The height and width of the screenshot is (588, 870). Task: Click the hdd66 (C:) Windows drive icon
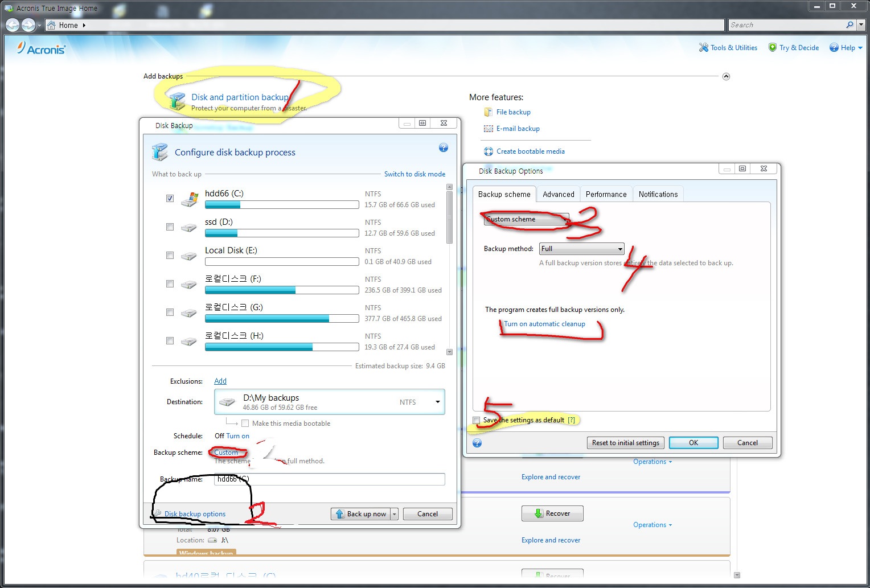click(x=189, y=199)
